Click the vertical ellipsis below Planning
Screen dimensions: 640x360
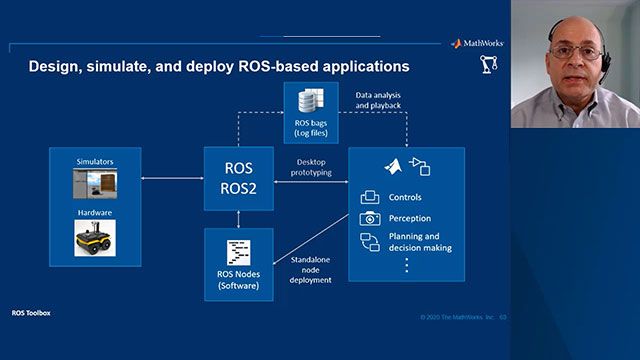[407, 265]
